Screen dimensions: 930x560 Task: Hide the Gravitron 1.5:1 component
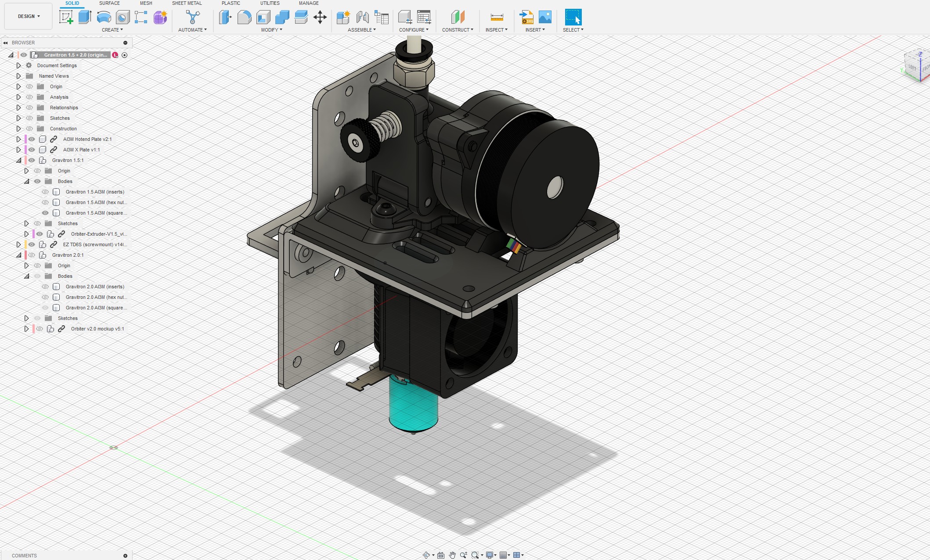click(x=32, y=160)
